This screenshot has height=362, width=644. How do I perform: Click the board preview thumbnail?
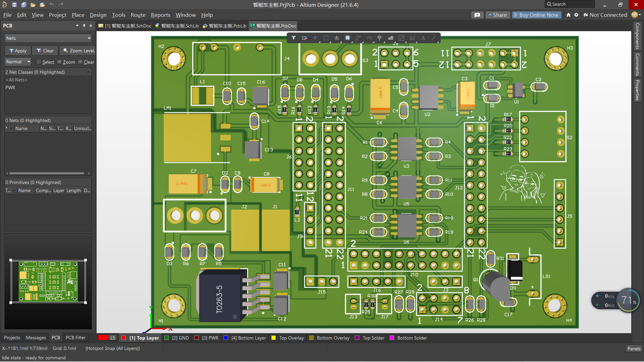[48, 282]
